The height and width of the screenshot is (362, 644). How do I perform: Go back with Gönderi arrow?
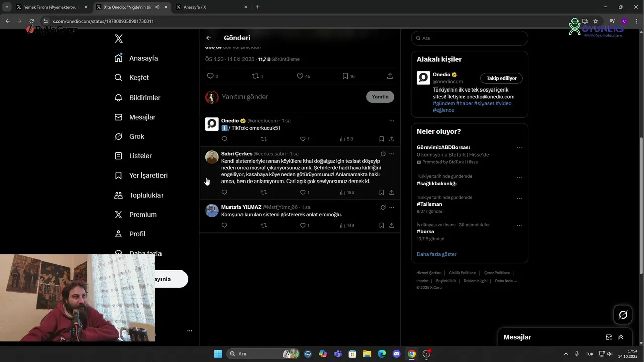[209, 38]
